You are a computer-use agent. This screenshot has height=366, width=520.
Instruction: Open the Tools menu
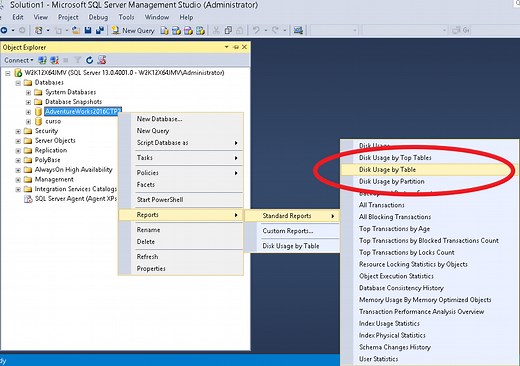coord(126,17)
